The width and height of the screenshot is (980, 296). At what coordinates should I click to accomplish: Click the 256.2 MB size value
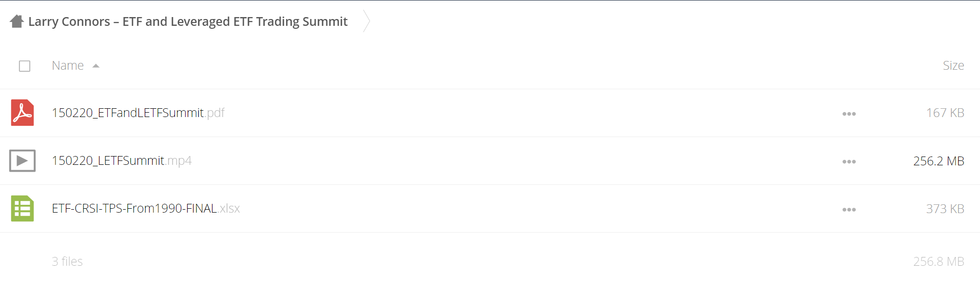click(x=939, y=161)
